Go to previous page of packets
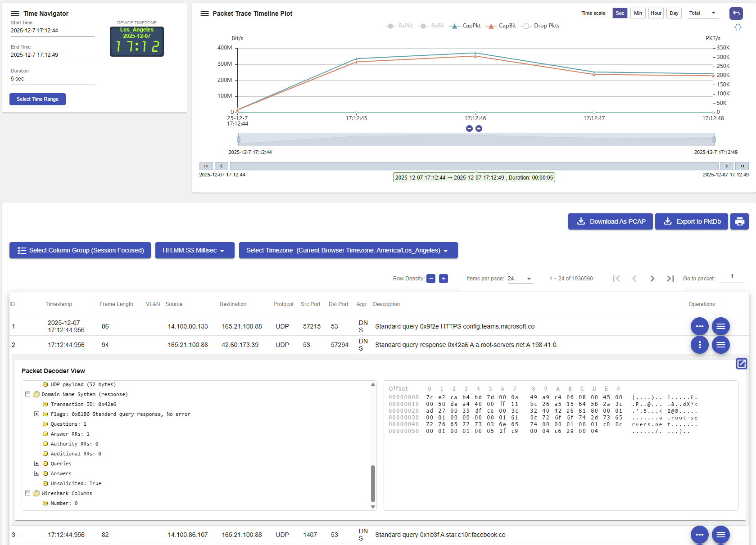The width and height of the screenshot is (756, 545). pos(634,279)
